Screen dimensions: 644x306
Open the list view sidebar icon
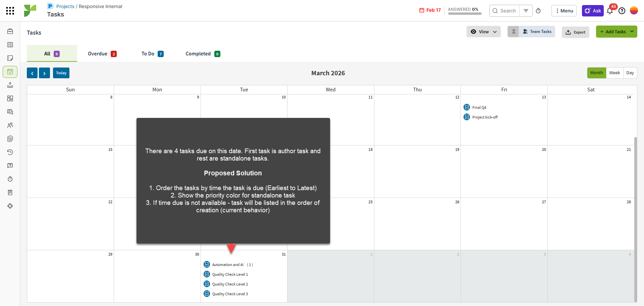10,45
